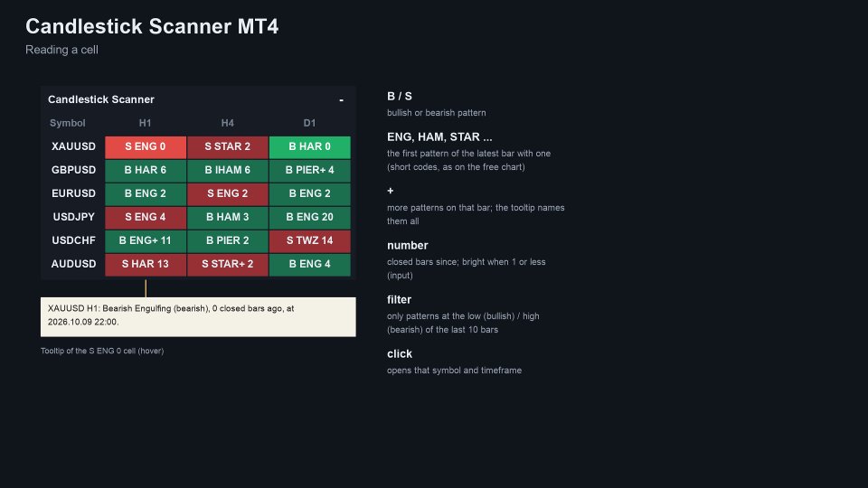Click the 'ENG, HAM, STAR ...' legend heading
The width and height of the screenshot is (868, 488).
point(439,137)
